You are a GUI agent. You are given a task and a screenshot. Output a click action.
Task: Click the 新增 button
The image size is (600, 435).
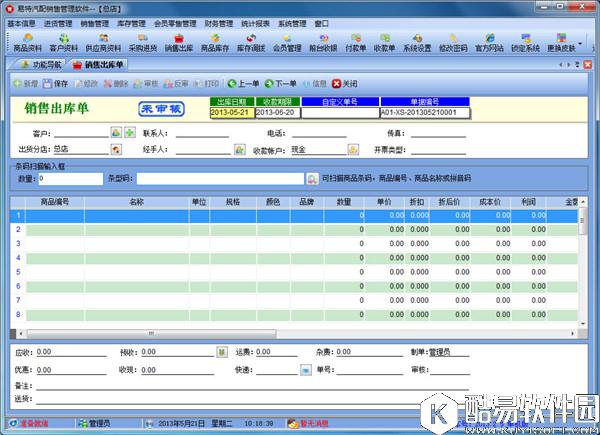pos(25,83)
